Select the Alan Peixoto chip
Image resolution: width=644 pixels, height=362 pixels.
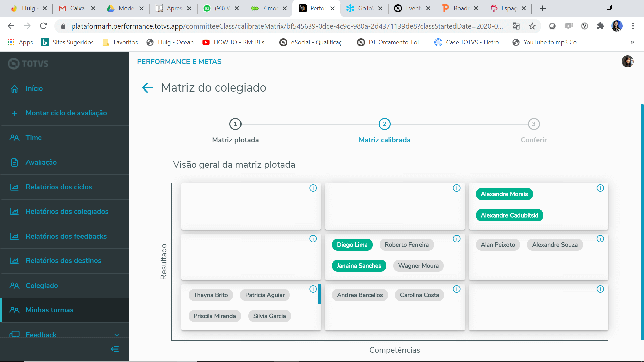[x=498, y=245]
